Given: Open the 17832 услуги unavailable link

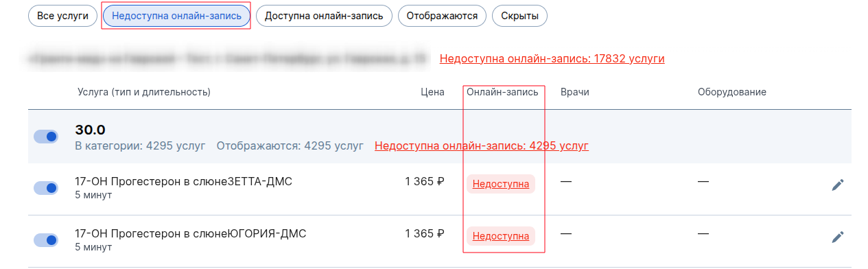Looking at the screenshot, I should [x=552, y=58].
